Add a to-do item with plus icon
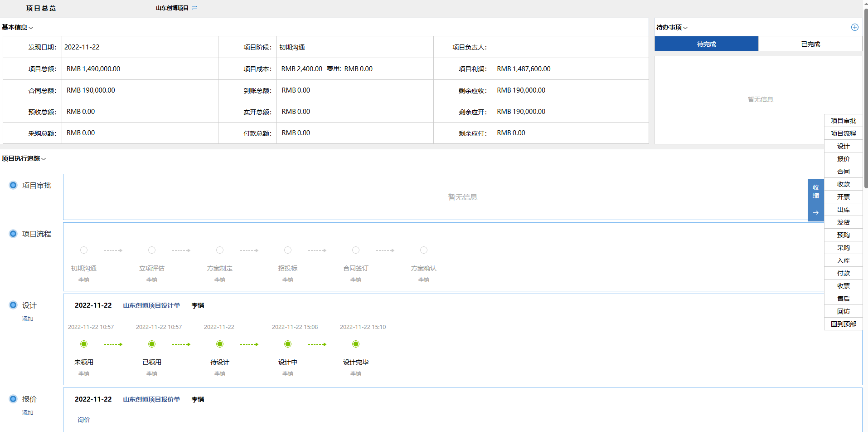 coord(854,27)
